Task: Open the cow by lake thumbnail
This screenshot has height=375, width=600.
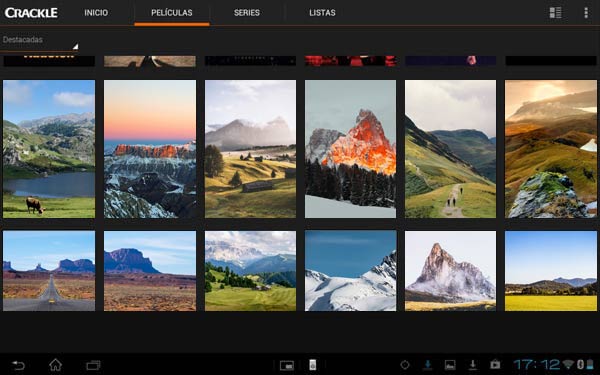Action: tap(49, 149)
